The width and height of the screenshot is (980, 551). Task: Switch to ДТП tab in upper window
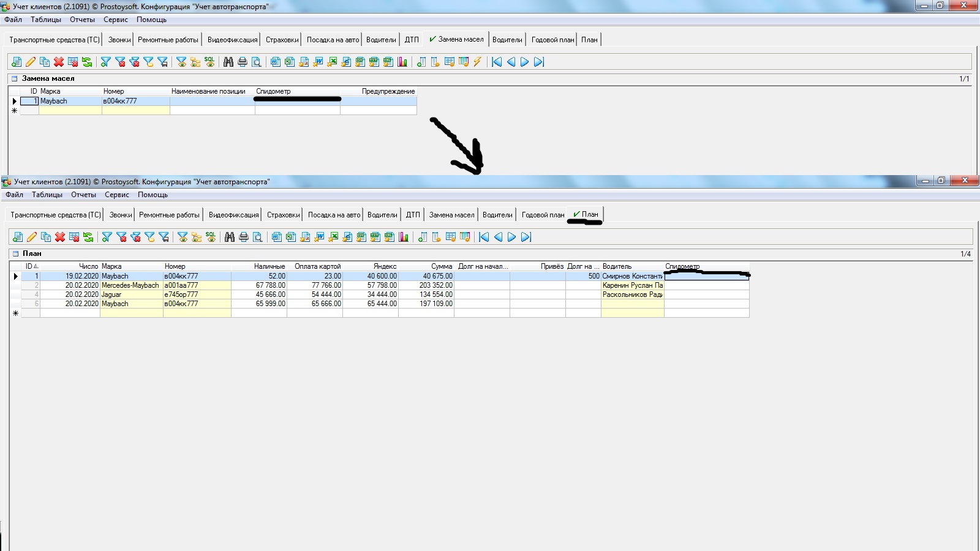point(412,40)
